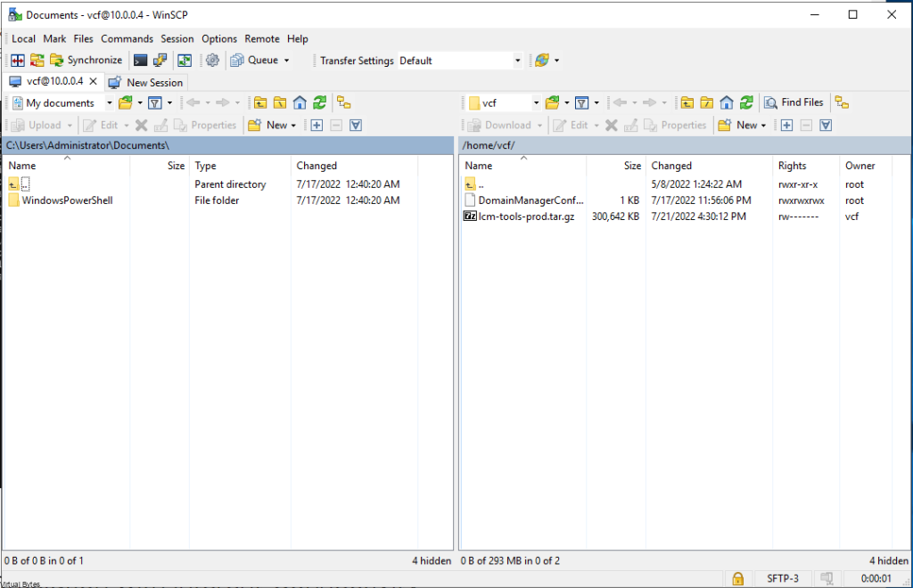913x588 pixels.
Task: Click the lock icon in status bar
Action: click(x=737, y=579)
